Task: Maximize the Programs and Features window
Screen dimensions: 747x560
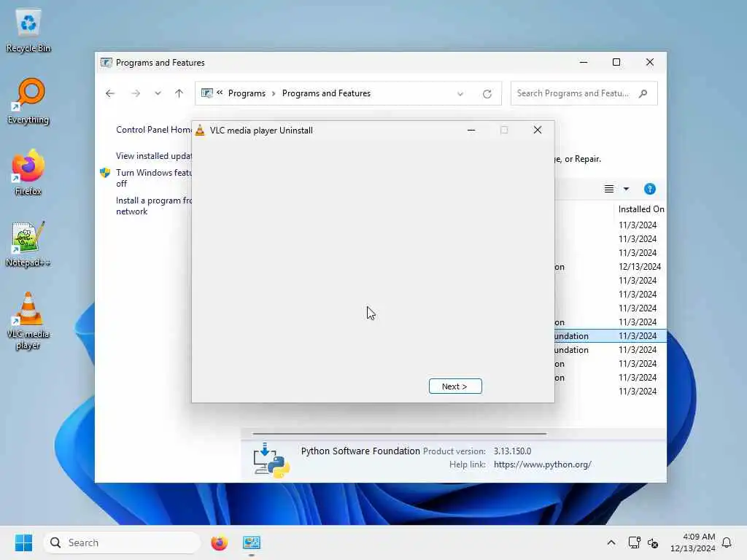Action: click(616, 63)
